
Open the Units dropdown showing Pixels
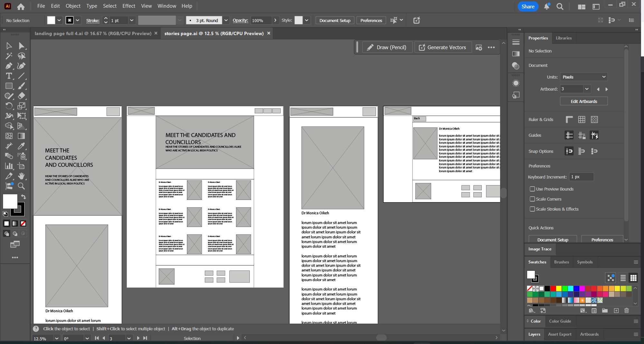[583, 77]
